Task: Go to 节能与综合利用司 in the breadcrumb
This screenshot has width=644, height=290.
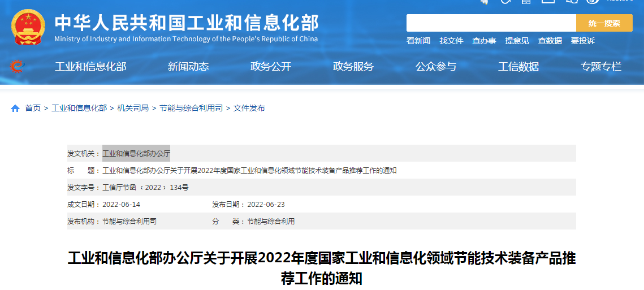Action: coord(191,108)
